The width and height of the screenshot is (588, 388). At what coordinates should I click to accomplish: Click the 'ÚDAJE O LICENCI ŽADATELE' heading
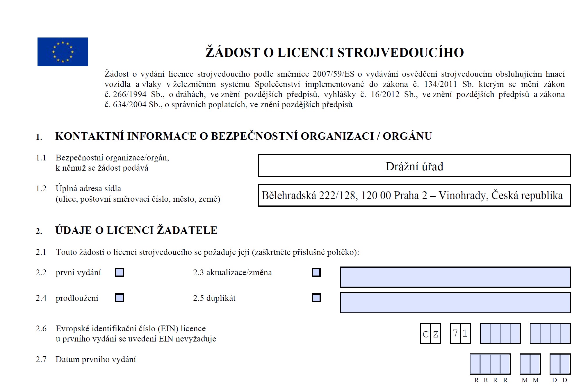point(136,230)
